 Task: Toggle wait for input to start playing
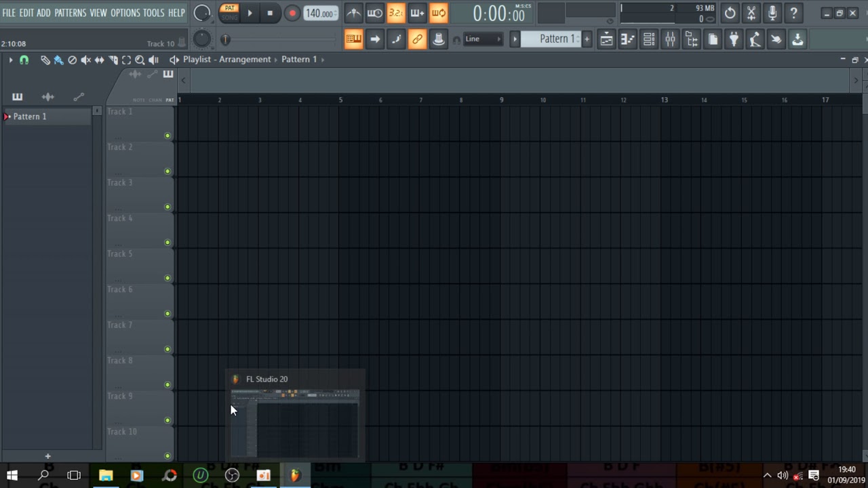pos(375,13)
